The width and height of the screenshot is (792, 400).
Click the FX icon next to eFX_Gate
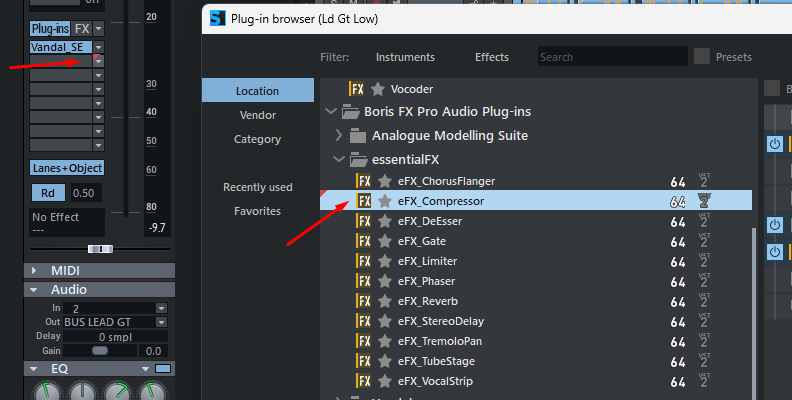click(x=363, y=241)
